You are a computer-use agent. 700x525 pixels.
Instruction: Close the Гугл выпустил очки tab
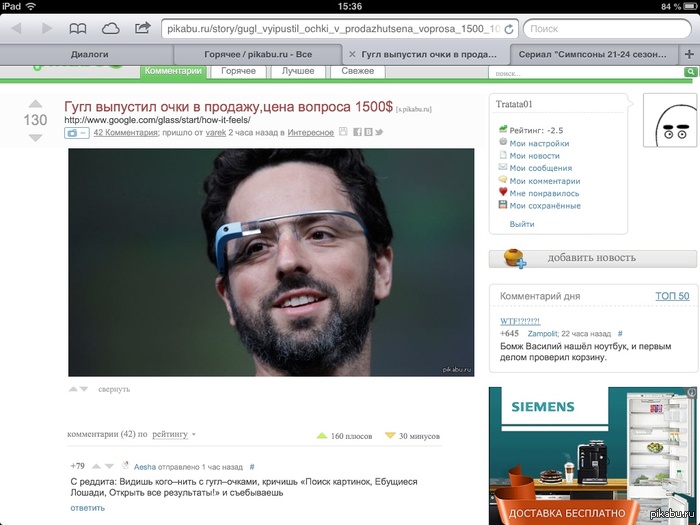[352, 54]
